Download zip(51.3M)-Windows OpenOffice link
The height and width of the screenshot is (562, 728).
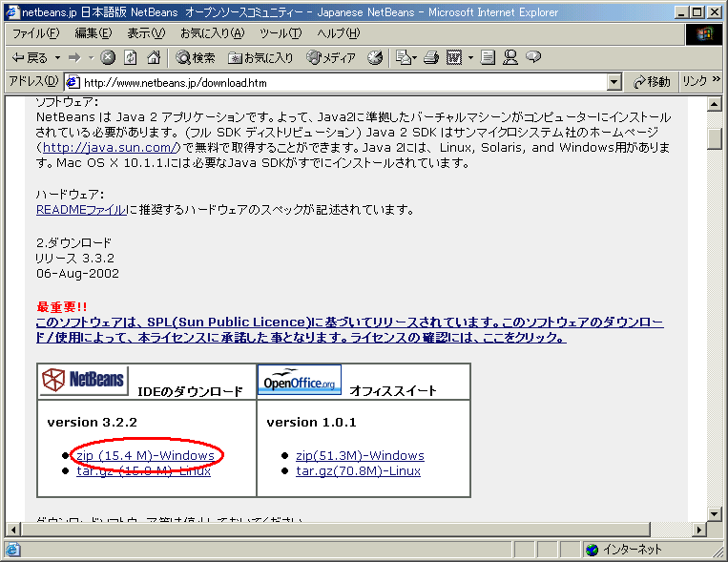pos(360,456)
